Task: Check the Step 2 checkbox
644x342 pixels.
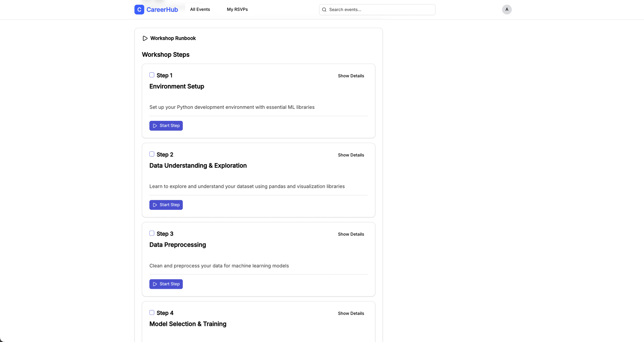Action: (x=152, y=154)
